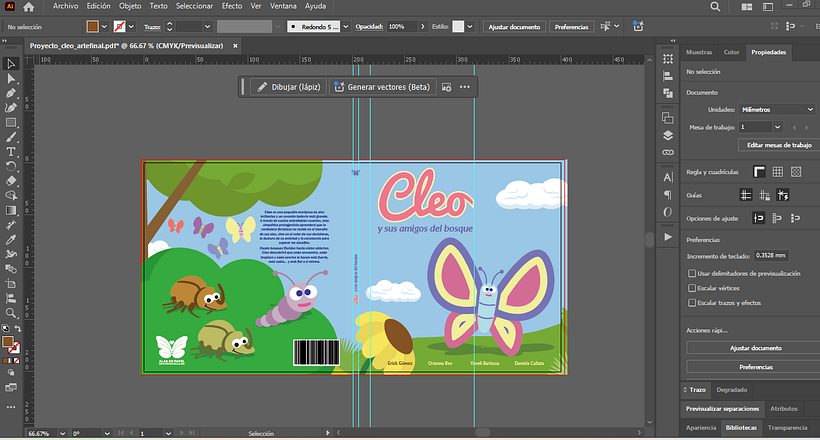Select the Eyedropper tool
This screenshot has height=440, width=820.
pyautogui.click(x=10, y=240)
